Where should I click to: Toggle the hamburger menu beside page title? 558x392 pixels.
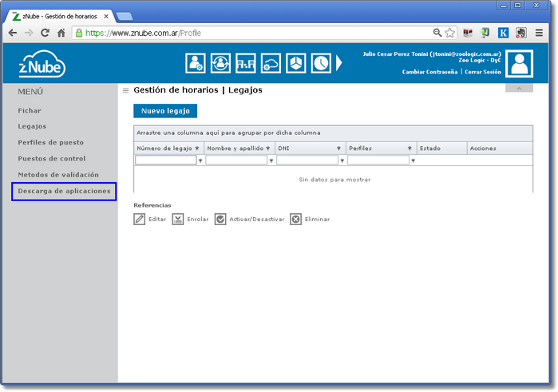125,90
